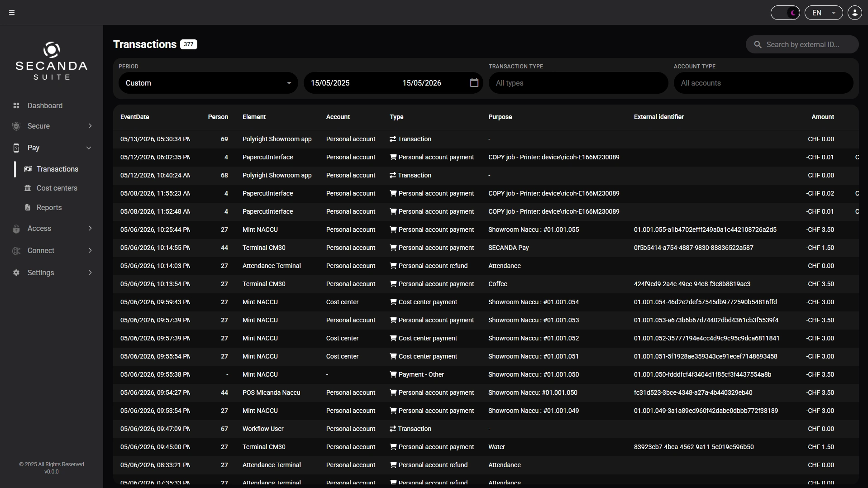Toggle the dark mode switch

click(x=785, y=13)
